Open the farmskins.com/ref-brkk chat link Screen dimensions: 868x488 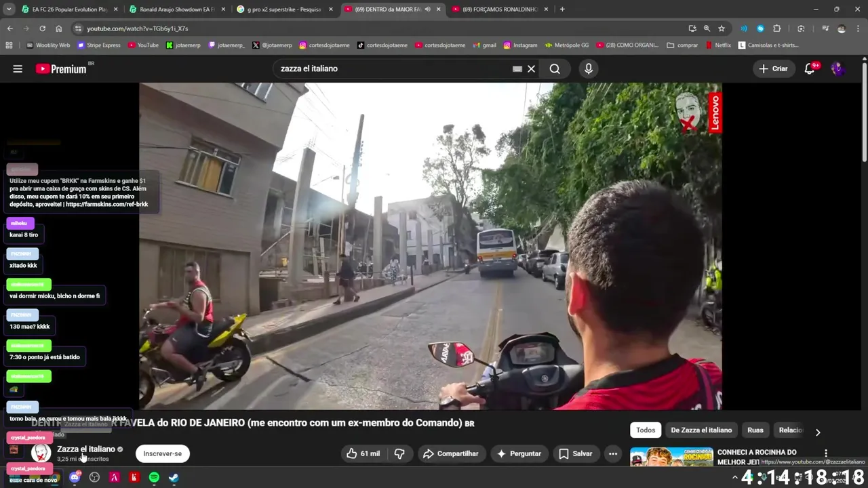pos(107,204)
